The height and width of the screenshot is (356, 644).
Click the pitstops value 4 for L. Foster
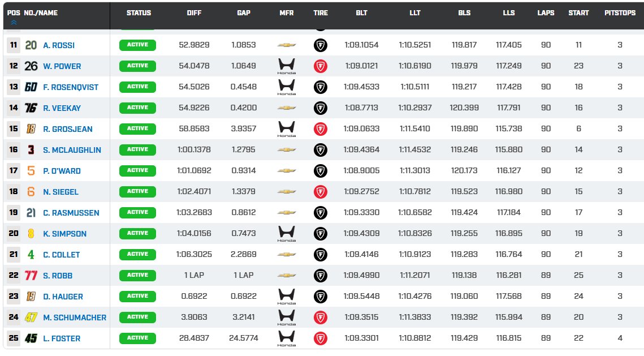620,338
